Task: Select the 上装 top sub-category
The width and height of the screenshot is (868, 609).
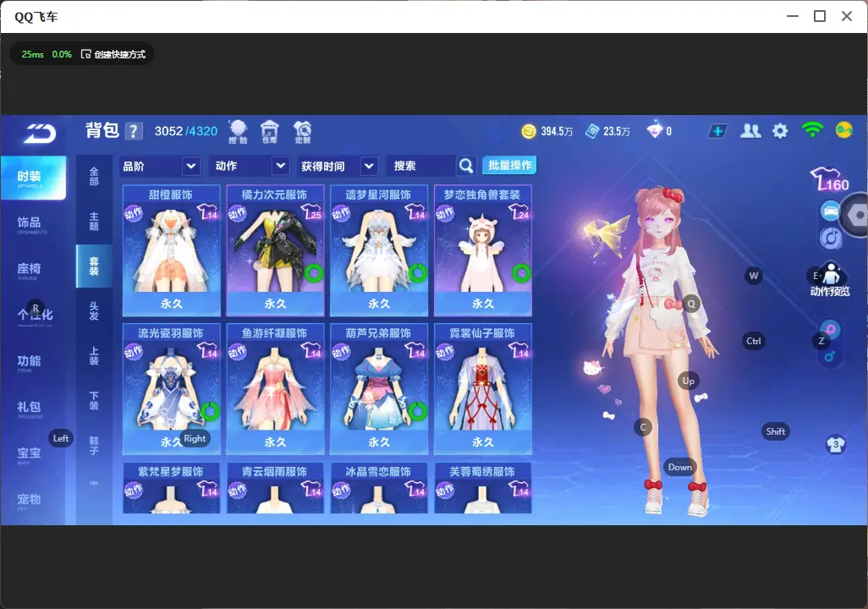Action: [x=94, y=356]
